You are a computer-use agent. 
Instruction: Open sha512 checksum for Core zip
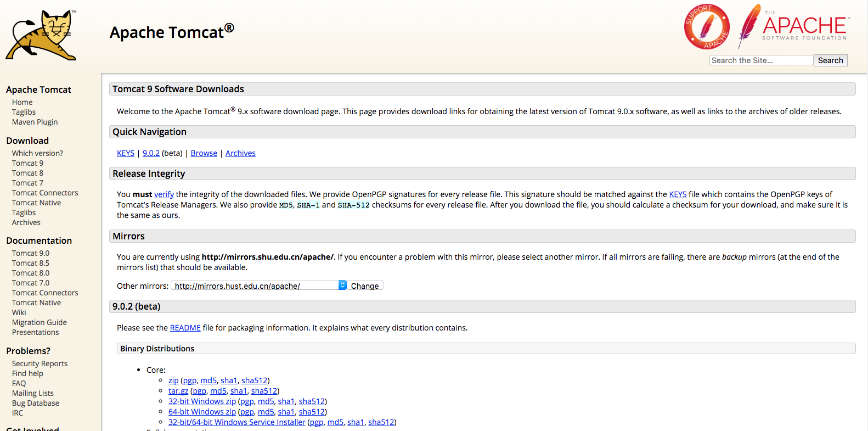[254, 380]
